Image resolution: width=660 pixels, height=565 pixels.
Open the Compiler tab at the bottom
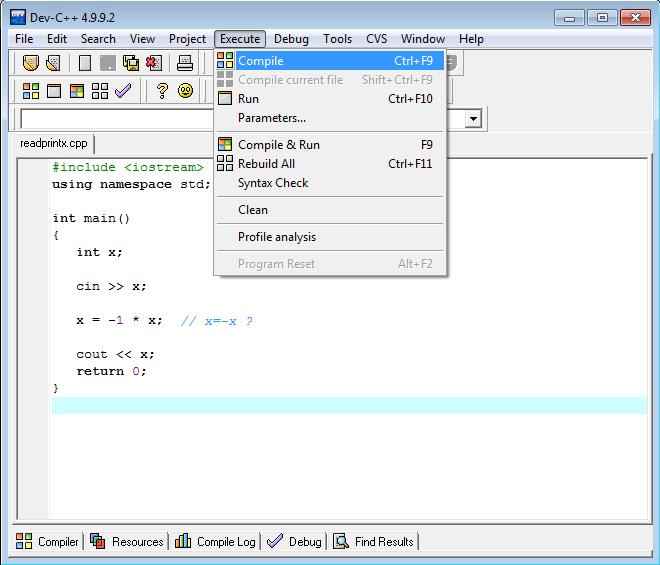coord(47,541)
